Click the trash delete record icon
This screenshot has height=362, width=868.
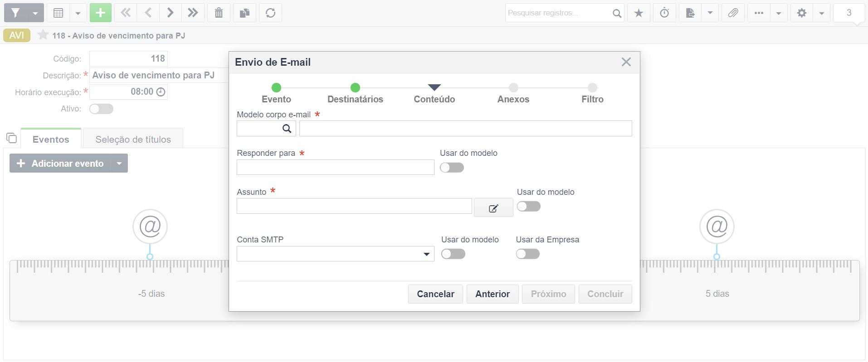pyautogui.click(x=219, y=13)
